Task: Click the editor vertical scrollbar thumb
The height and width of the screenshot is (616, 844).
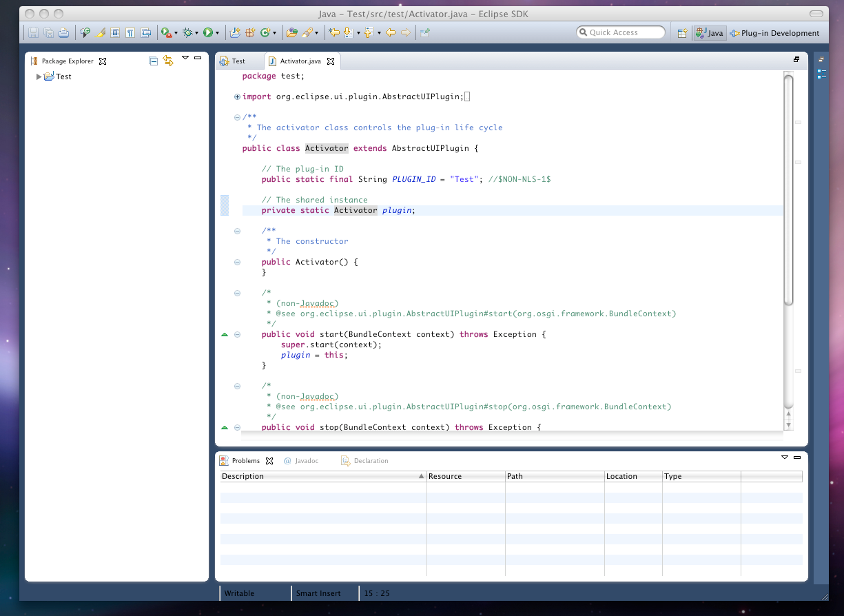Action: pos(788,189)
